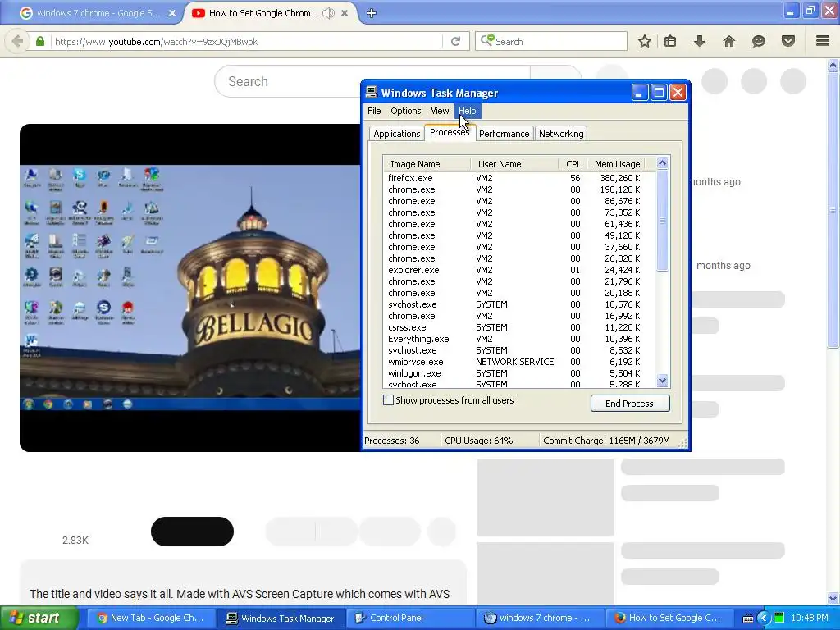Screen dimensions: 840x630
Task: Select Windows Task Manager taskbar button
Action: coord(281,618)
